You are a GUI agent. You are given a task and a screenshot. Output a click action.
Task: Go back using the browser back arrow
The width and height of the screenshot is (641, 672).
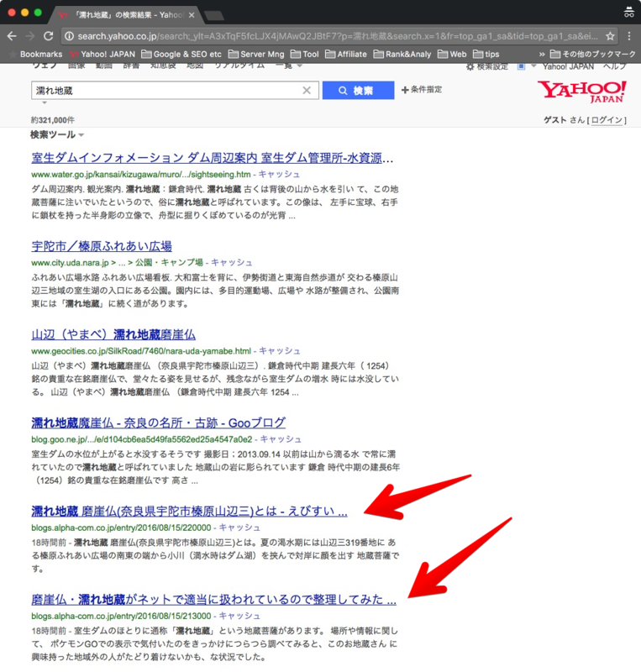coord(12,36)
